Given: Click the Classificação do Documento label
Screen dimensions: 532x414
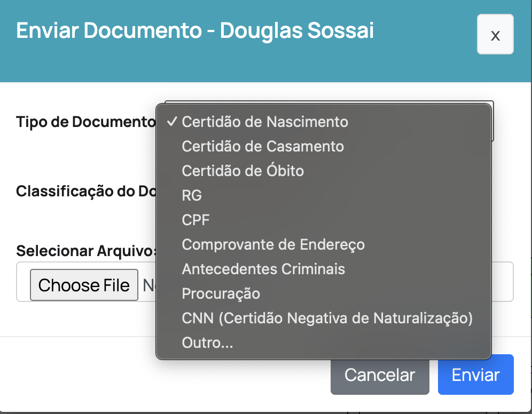Looking at the screenshot, I should coord(85,191).
